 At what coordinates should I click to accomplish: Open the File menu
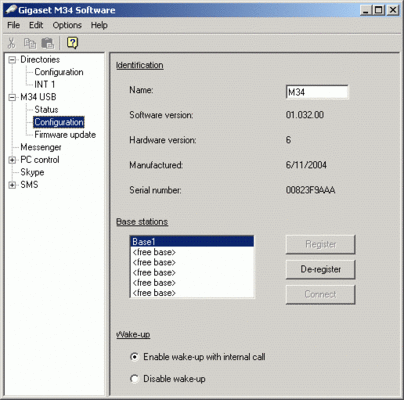click(13, 25)
